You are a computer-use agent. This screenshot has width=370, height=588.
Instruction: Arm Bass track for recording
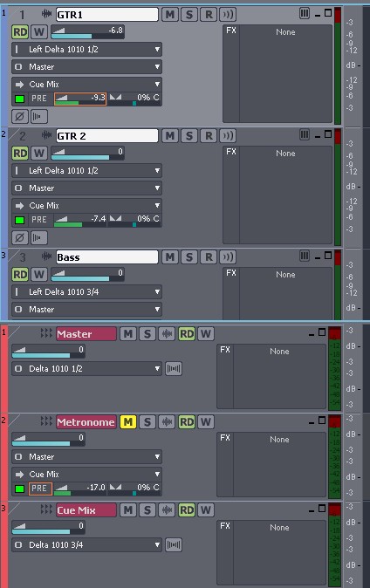tap(209, 256)
